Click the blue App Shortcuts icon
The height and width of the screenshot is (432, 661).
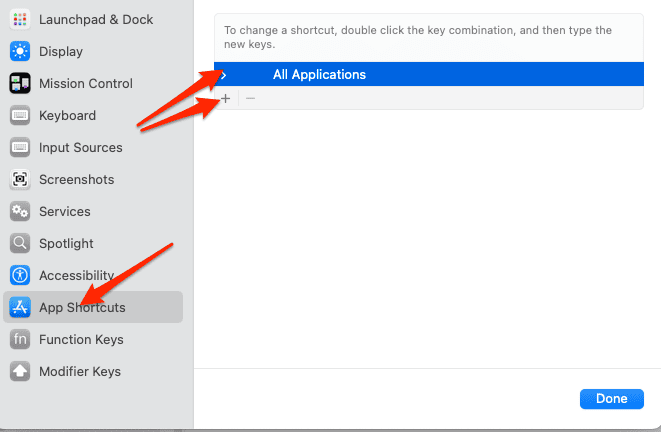click(20, 307)
